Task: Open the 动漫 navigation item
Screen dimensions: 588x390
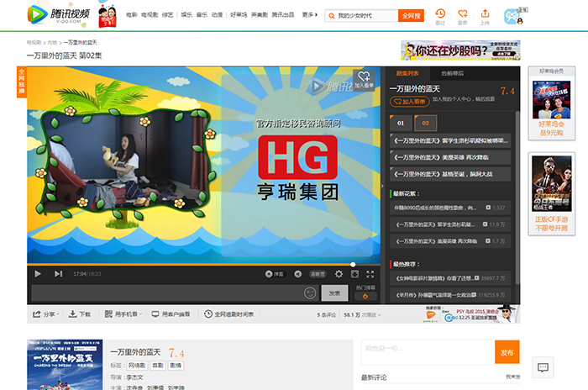Action: coord(217,14)
